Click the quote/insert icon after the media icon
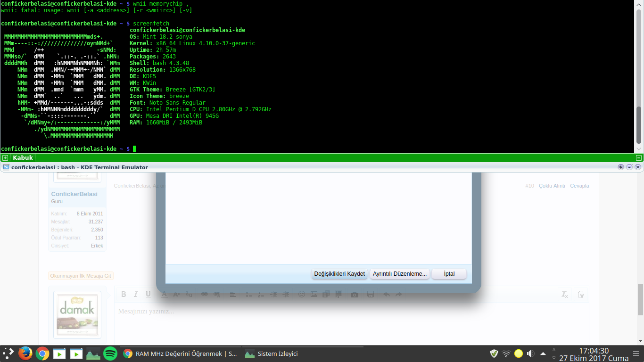Viewport: 644px width, 362px height. click(339, 294)
